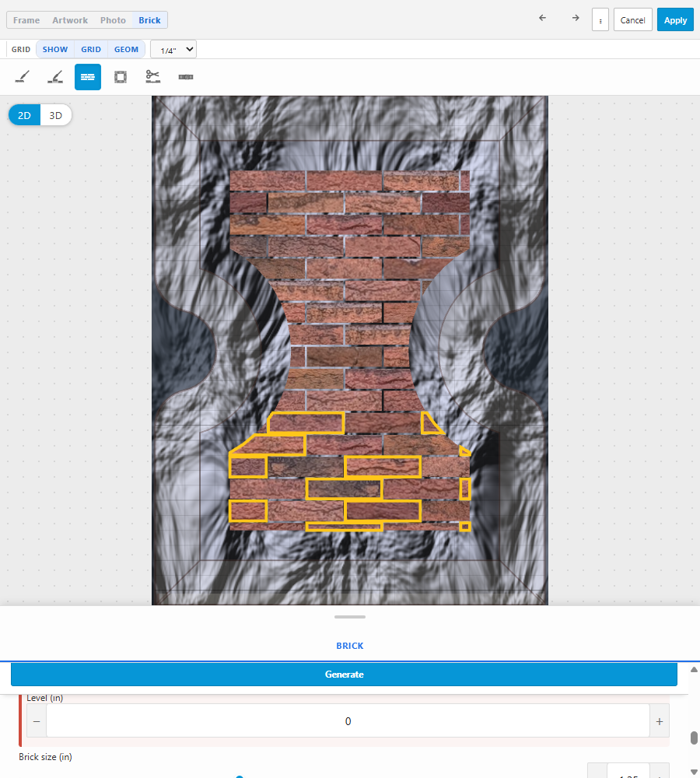The width and height of the screenshot is (700, 778).
Task: Open the more options menu button
Action: [600, 20]
